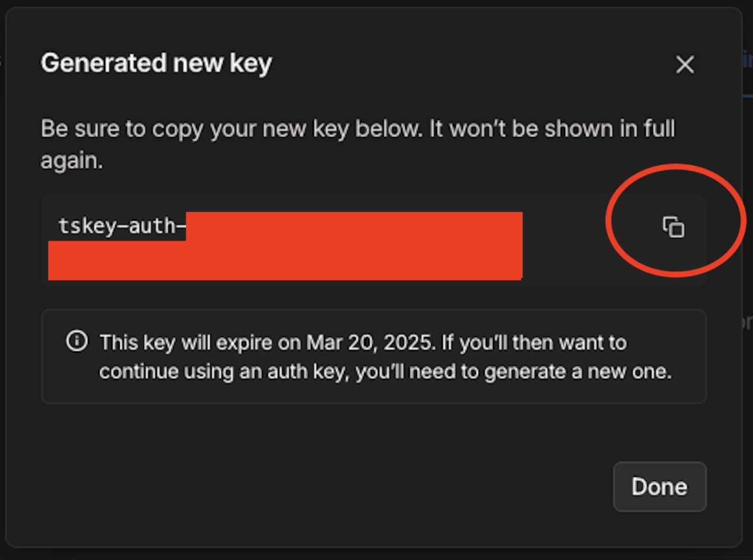Click the "Generated new key" heading
This screenshot has width=753, height=560.
tap(156, 63)
